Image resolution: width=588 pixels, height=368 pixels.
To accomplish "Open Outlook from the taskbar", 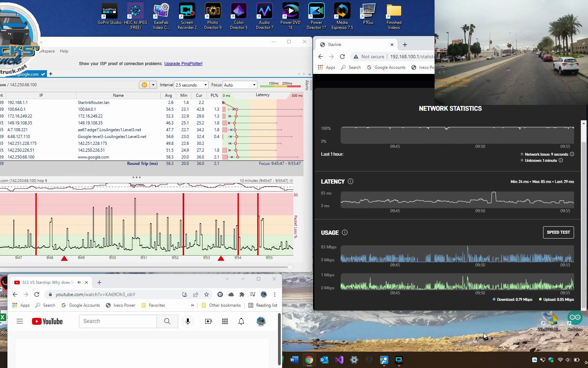I will point(324,360).
